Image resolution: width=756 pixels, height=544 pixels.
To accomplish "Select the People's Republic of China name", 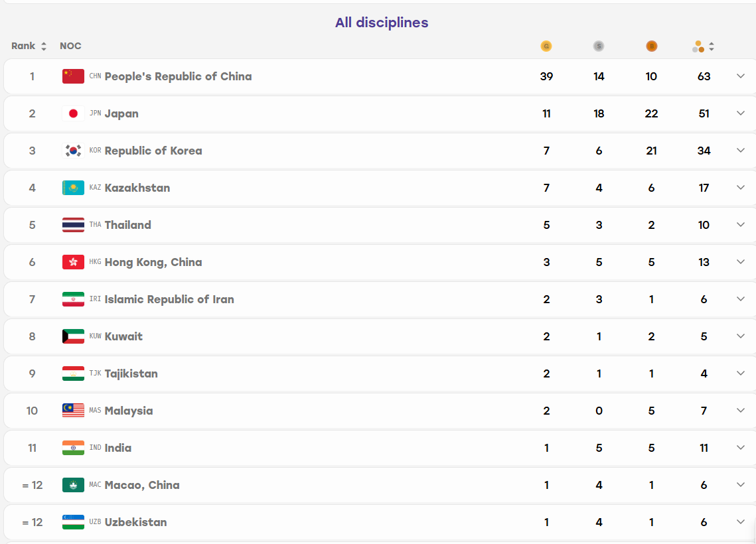I will (x=178, y=76).
